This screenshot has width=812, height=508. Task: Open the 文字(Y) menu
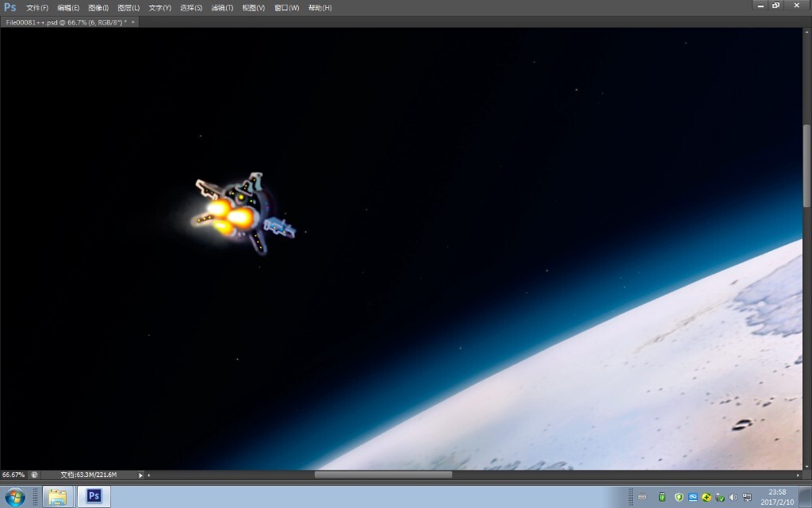point(159,8)
